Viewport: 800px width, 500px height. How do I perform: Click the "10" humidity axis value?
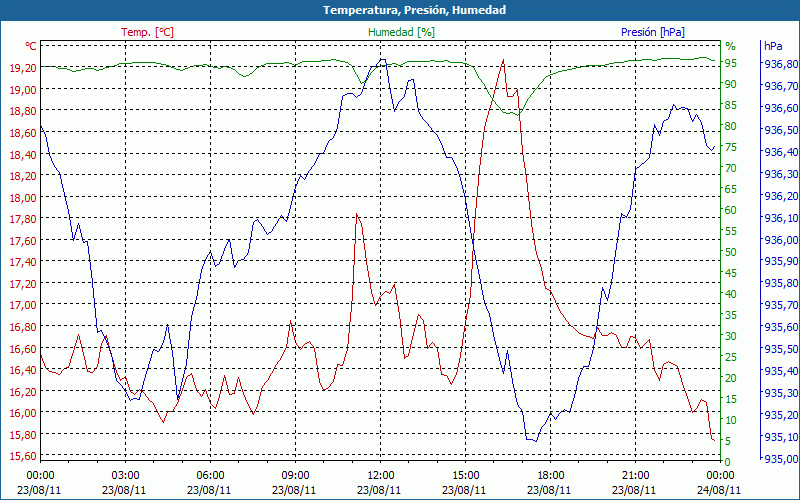click(731, 420)
